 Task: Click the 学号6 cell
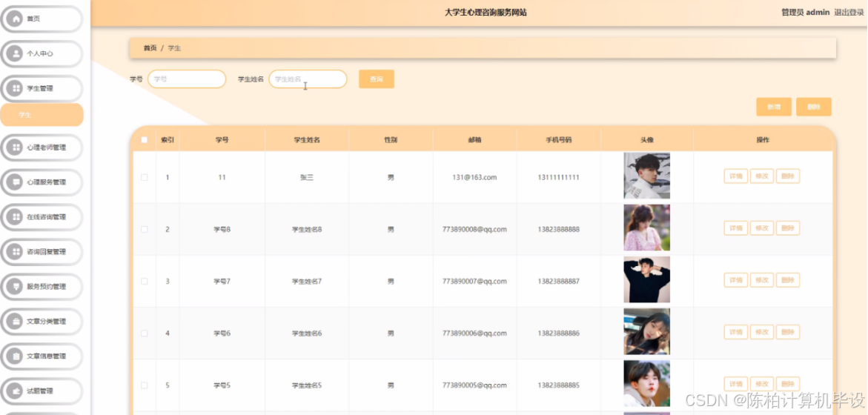(222, 333)
